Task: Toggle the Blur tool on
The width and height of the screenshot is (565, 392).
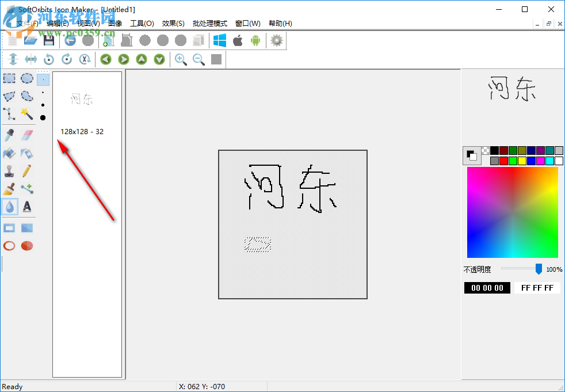Action: (9, 207)
